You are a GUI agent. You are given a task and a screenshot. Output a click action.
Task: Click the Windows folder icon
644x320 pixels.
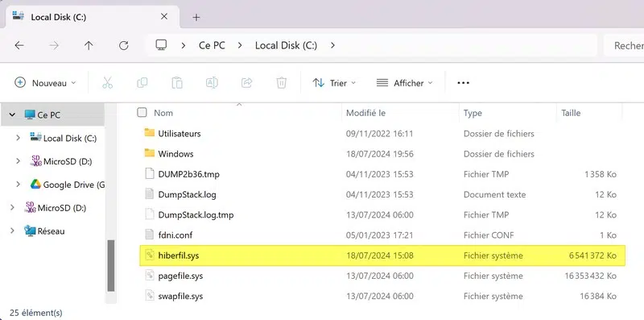[150, 153]
